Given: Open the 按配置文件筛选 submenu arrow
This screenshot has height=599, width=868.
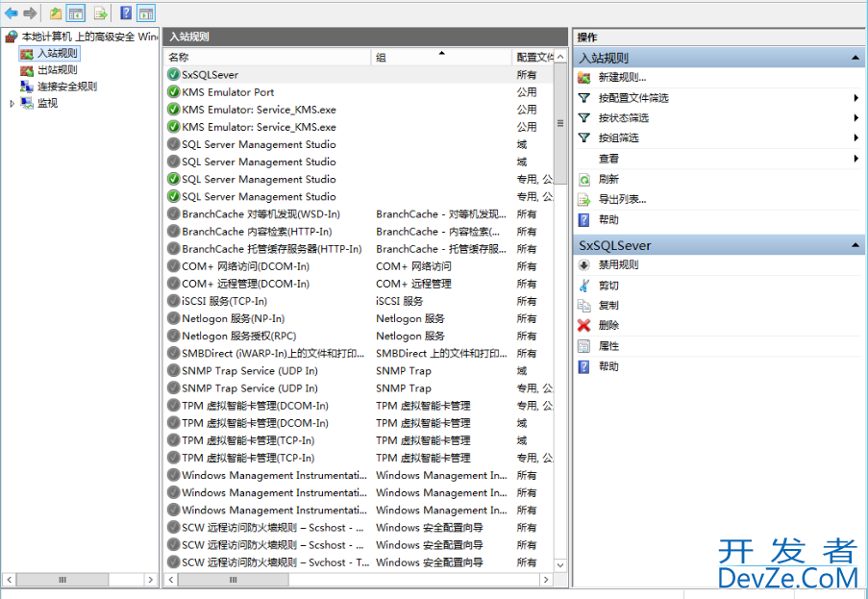Looking at the screenshot, I should click(x=856, y=98).
